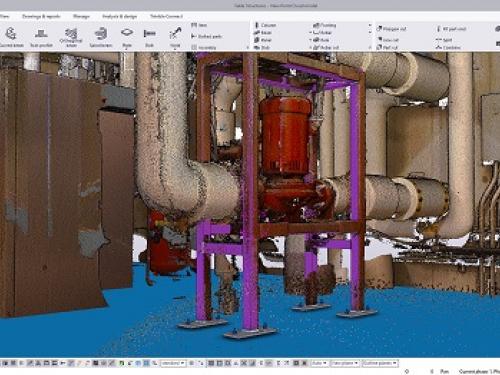Choose the Polygon cut tool
Viewport: 500px width, 375px height.
click(391, 29)
